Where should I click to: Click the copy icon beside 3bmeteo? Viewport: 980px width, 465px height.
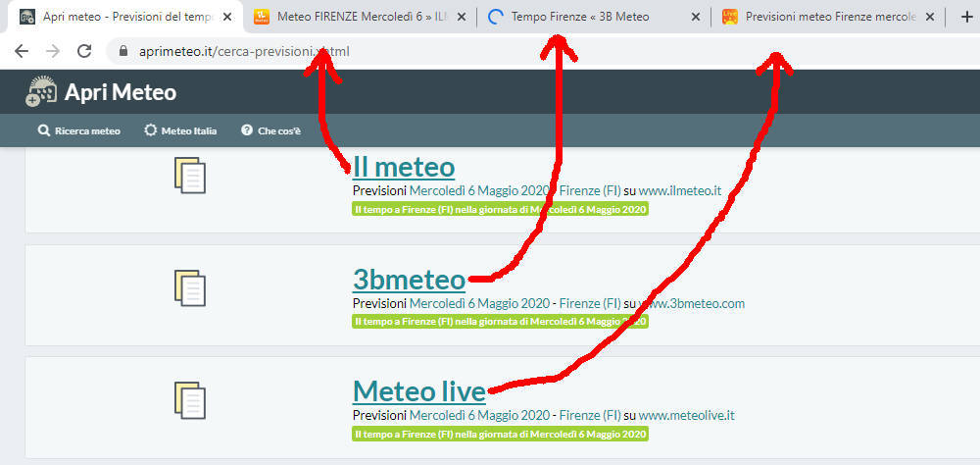190,287
